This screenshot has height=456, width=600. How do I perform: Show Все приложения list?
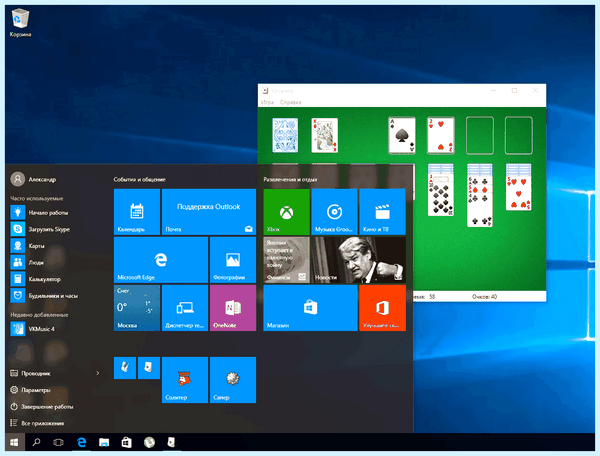click(x=37, y=423)
